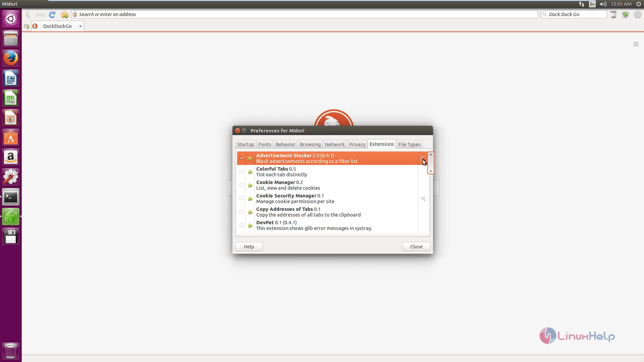Click DevPet puzzle-piece extension icon

250,225
